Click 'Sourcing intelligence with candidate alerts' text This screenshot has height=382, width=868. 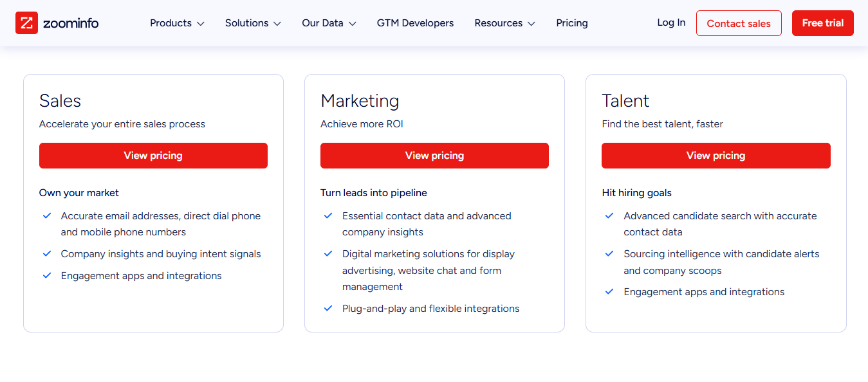pyautogui.click(x=721, y=254)
